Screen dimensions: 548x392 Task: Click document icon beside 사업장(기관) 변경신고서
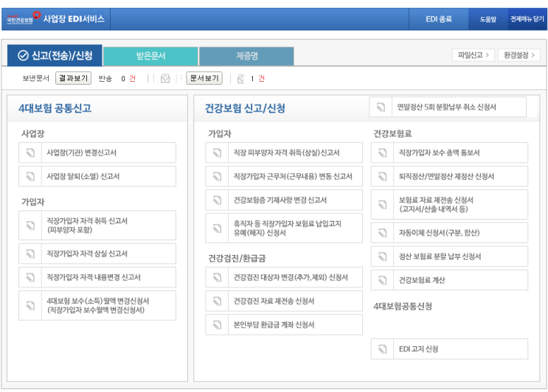30,153
